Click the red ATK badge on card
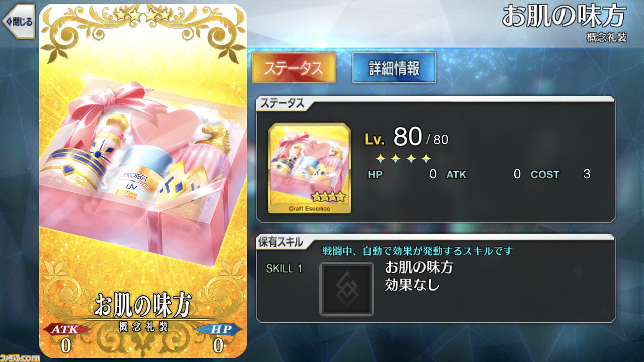644x362 pixels. pos(66,330)
